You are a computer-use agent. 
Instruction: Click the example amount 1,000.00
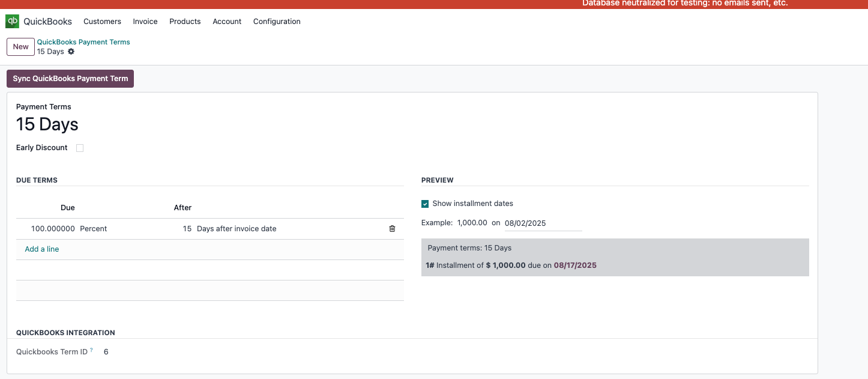coord(472,223)
